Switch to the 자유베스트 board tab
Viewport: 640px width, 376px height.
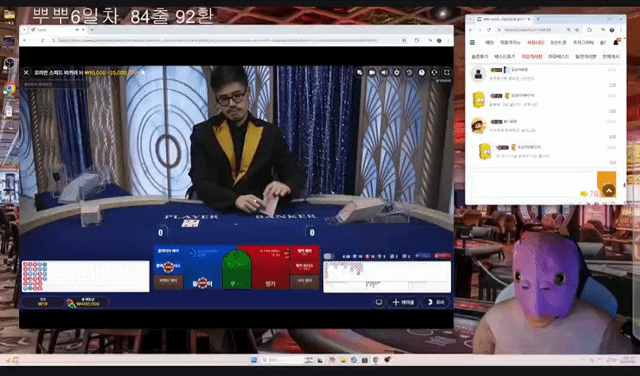[558, 56]
